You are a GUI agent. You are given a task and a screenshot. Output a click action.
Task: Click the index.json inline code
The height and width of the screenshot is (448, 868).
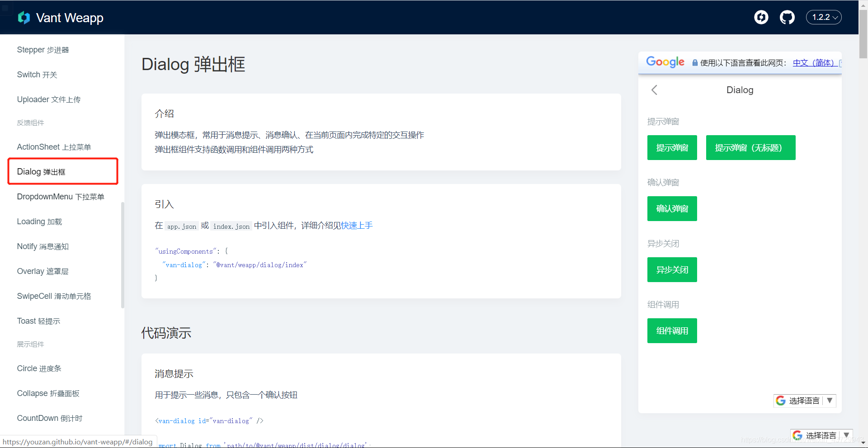231,226
